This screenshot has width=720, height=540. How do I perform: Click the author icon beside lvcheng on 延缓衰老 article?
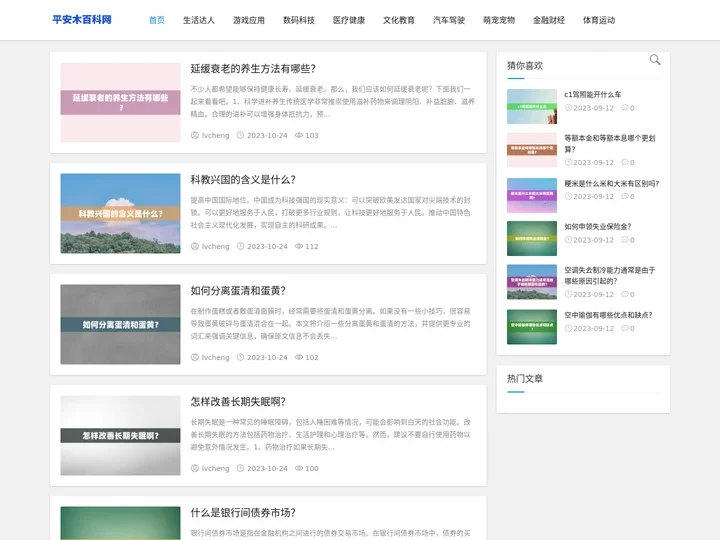point(195,135)
